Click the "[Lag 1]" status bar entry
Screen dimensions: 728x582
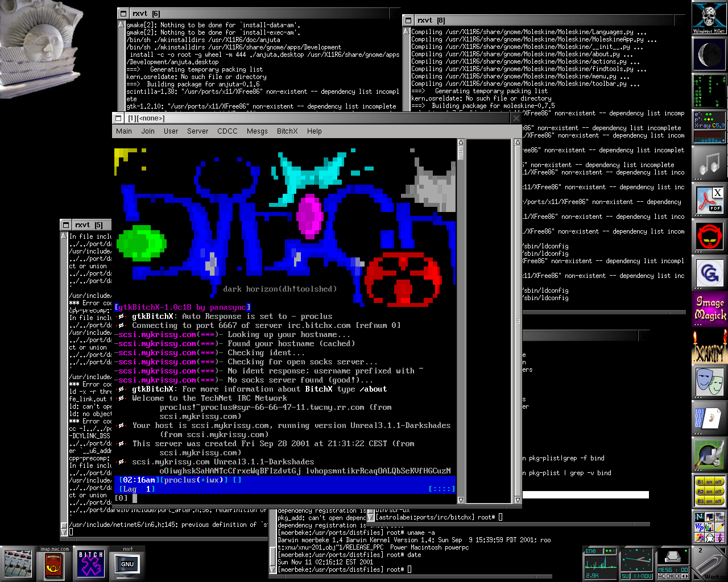136,489
